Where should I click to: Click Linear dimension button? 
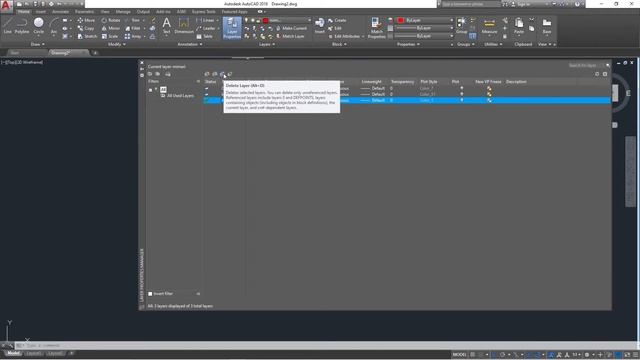[205, 20]
